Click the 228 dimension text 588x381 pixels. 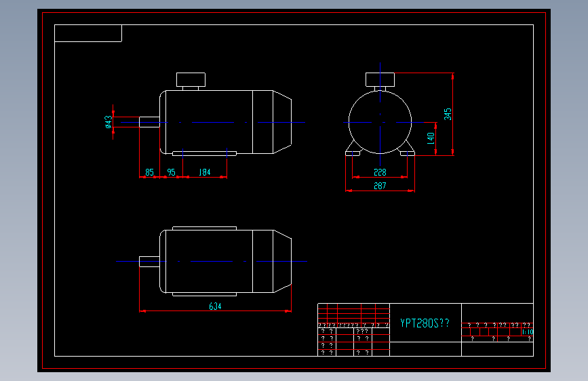pyautogui.click(x=380, y=172)
